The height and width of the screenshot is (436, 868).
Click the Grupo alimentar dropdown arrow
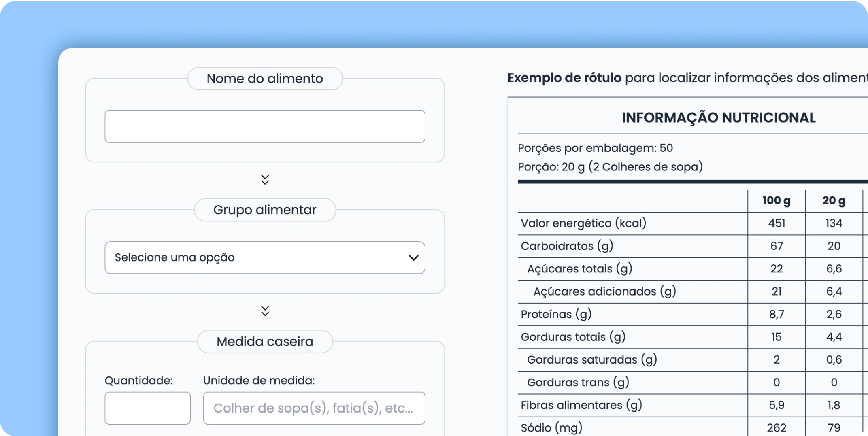tap(413, 258)
